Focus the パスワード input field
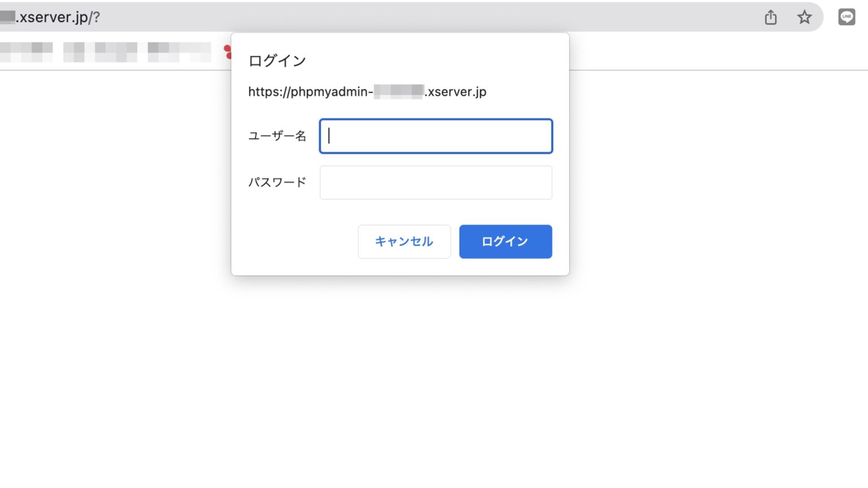Image resolution: width=868 pixels, height=488 pixels. click(x=436, y=182)
